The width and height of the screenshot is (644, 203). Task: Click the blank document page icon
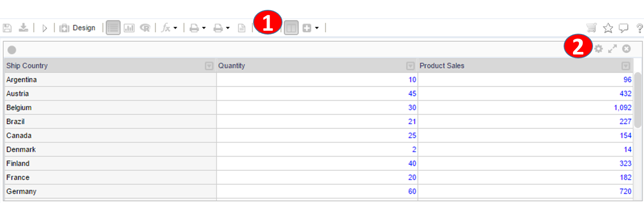tap(241, 28)
